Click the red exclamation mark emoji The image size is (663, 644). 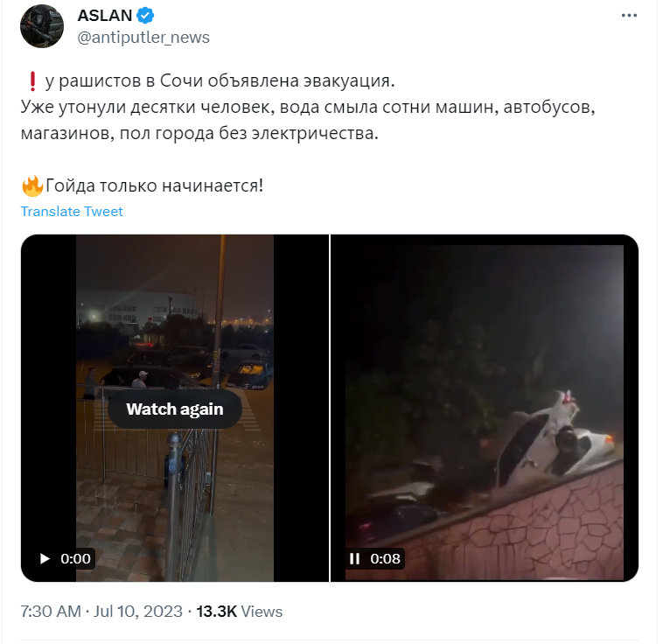coord(32,81)
